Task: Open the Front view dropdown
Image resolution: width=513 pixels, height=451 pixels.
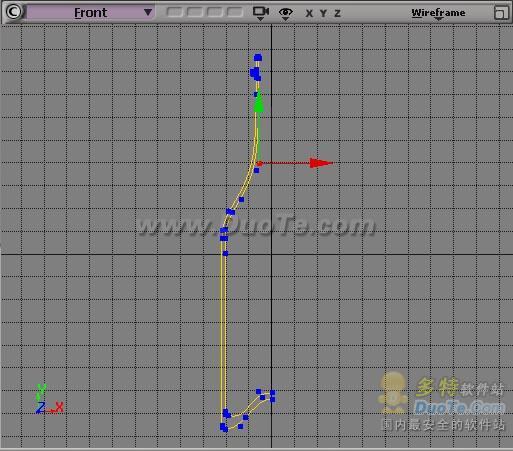Action: pyautogui.click(x=90, y=13)
